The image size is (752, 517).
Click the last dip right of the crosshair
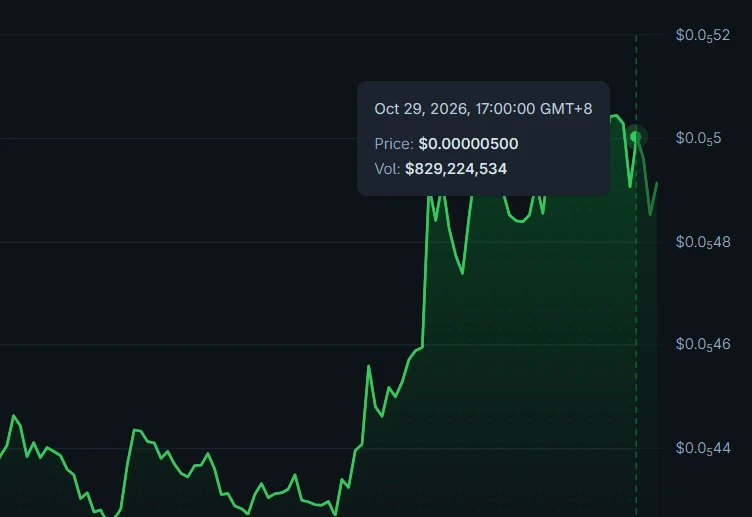(650, 214)
